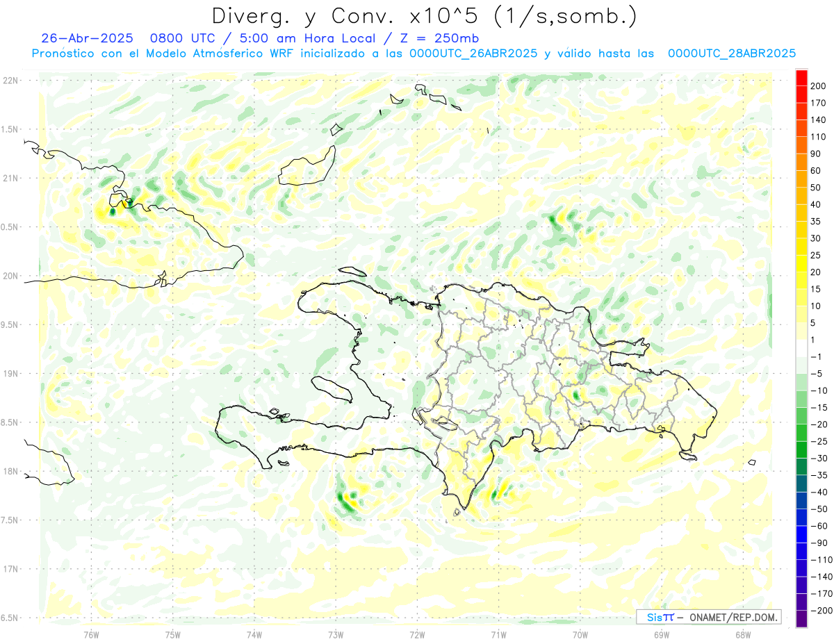Pick the dark purple swatch below -200
Image resolution: width=834 pixels, height=644 pixels.
pyautogui.click(x=802, y=618)
